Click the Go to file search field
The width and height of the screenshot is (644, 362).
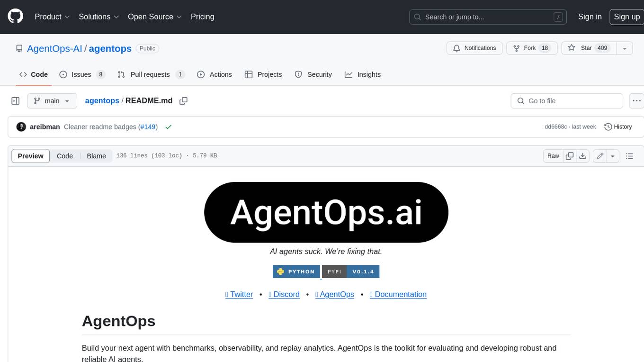coord(567,101)
